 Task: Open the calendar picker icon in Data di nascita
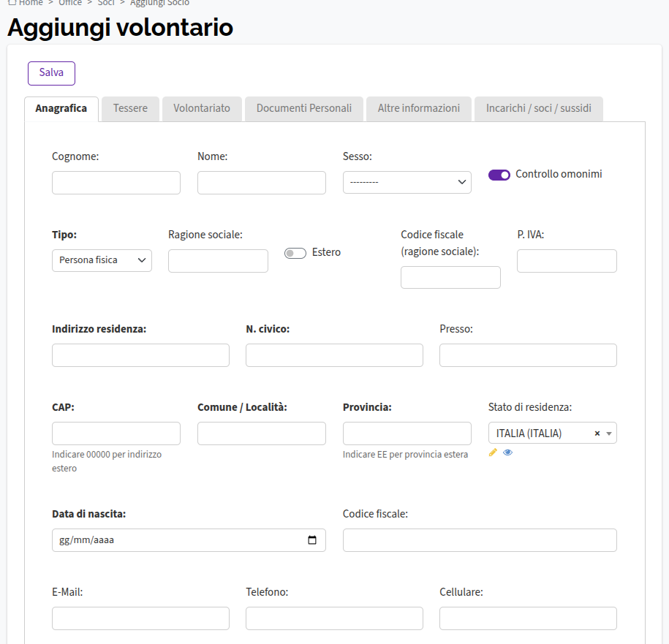312,540
